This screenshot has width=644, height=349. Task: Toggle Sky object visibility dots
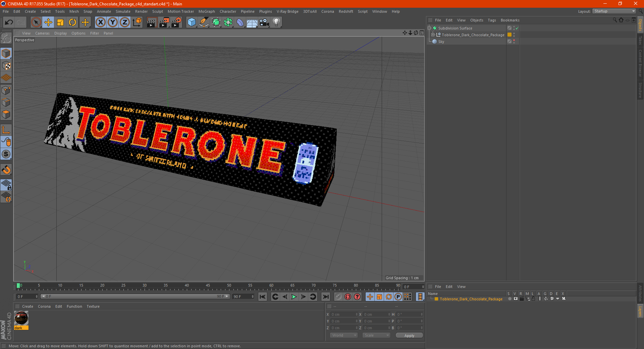514,42
